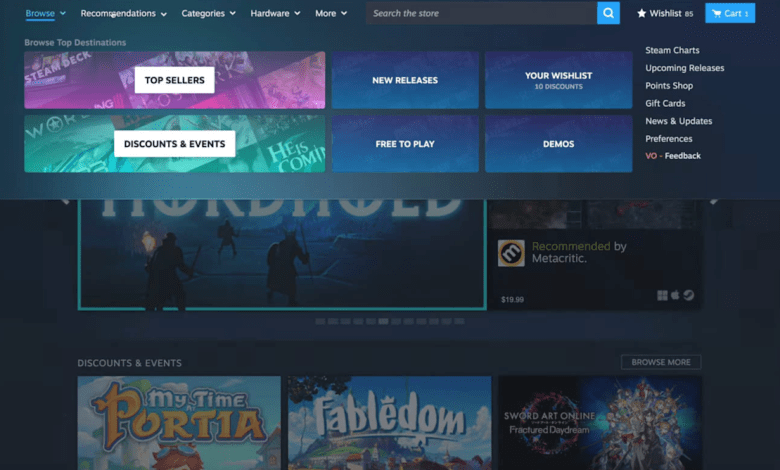Image resolution: width=780 pixels, height=470 pixels.
Task: Click the Apple platform icon
Action: 675,295
